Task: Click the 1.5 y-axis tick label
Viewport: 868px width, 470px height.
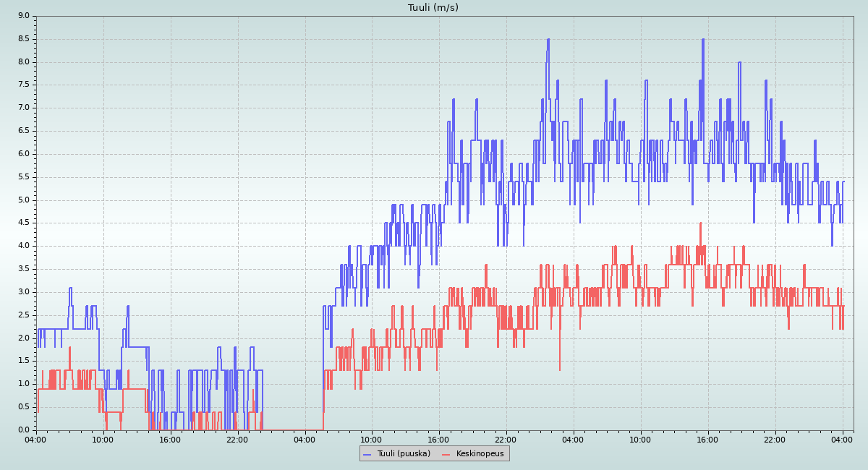Action: pyautogui.click(x=24, y=361)
